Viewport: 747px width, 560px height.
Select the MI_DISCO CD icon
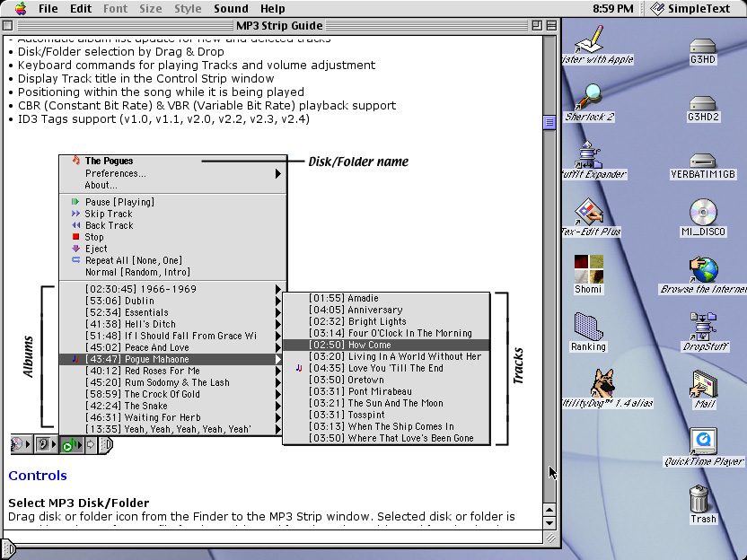pos(703,212)
